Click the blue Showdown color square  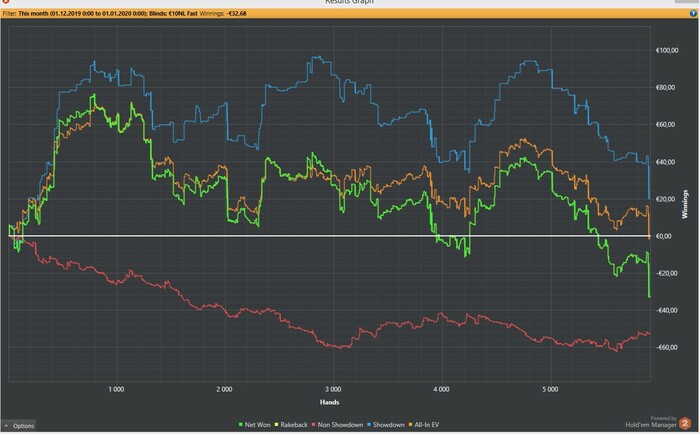coord(369,425)
